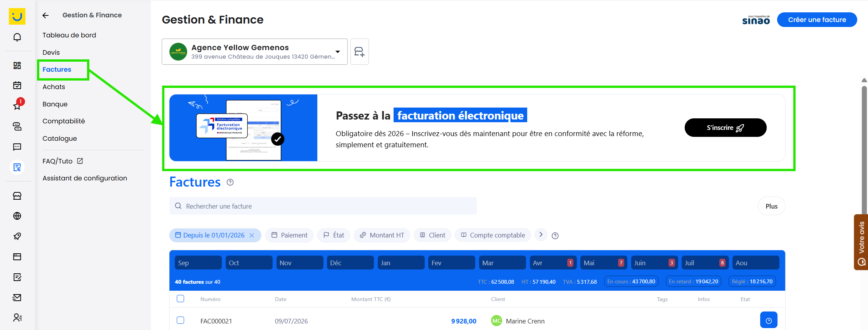Open Devis in the side menu
The width and height of the screenshot is (868, 330).
coord(51,52)
